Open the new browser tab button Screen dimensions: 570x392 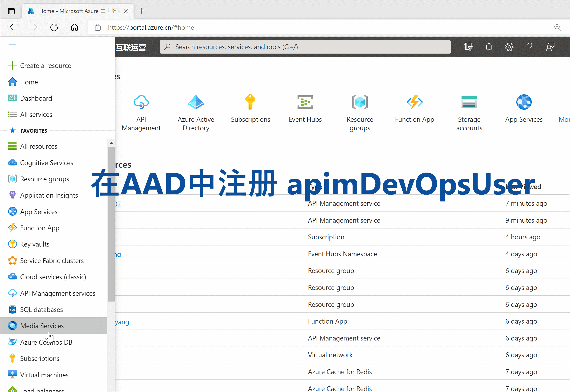142,11
